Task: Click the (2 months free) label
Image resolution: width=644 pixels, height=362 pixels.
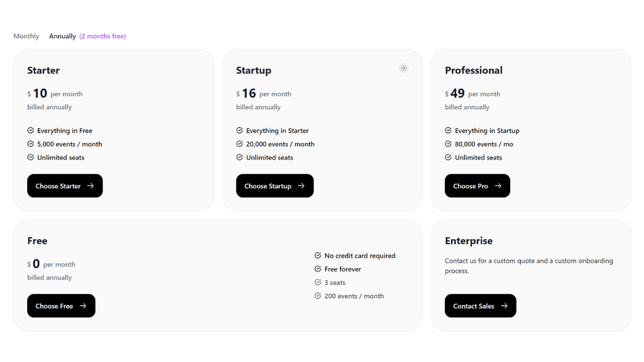Action: pyautogui.click(x=102, y=36)
